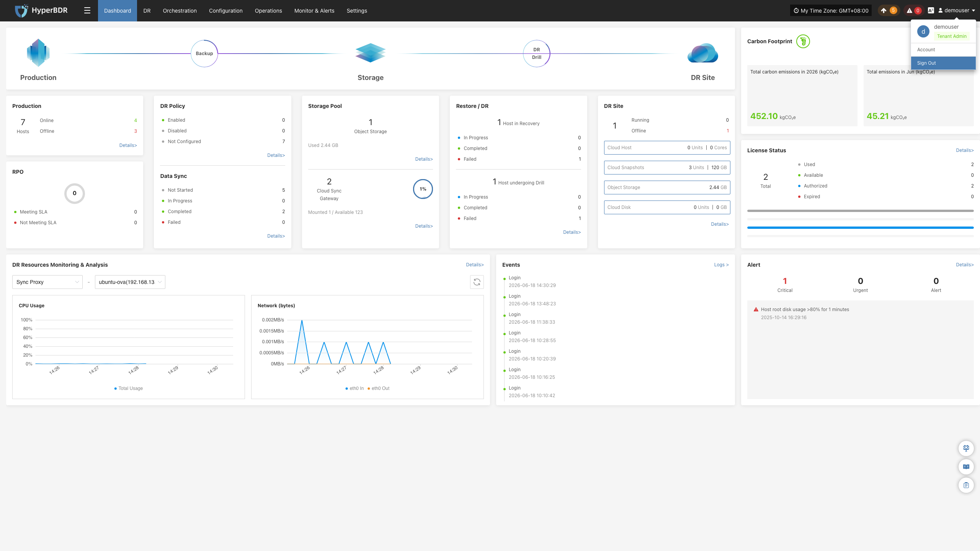The height and width of the screenshot is (551, 980).
Task: Toggle the hamburger menu icon
Action: pos(87,11)
